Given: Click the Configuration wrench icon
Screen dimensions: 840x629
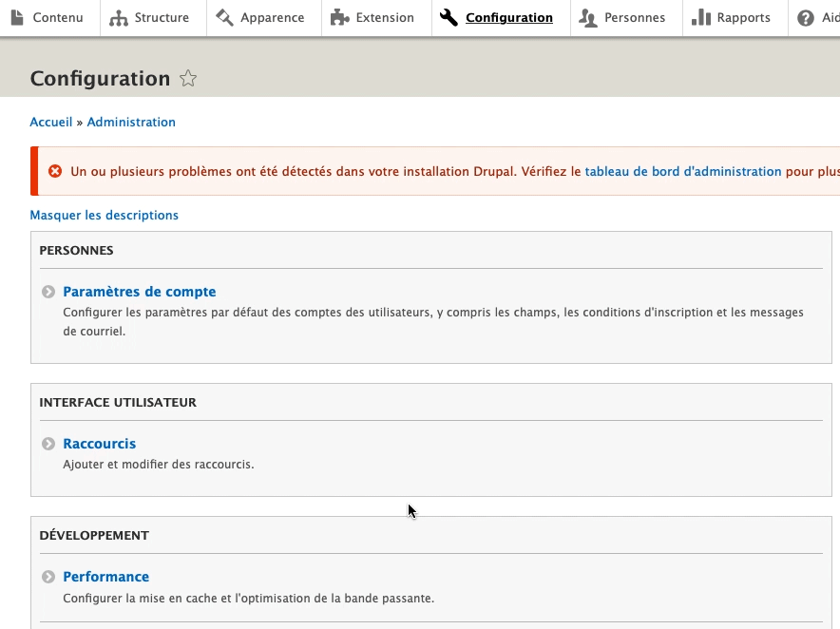Looking at the screenshot, I should point(449,17).
